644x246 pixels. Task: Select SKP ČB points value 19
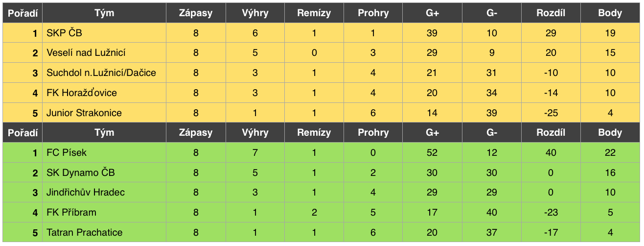coord(610,33)
